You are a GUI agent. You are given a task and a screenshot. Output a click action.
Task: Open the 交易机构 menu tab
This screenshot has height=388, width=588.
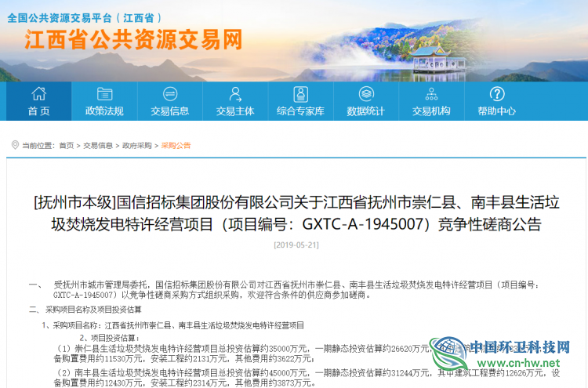tap(431, 101)
